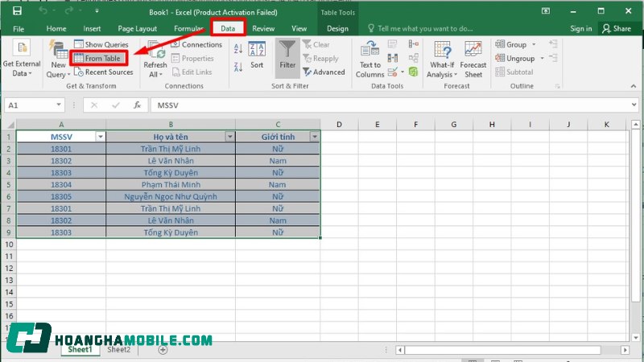
Task: Switch to the Insert tab
Action: 92,29
